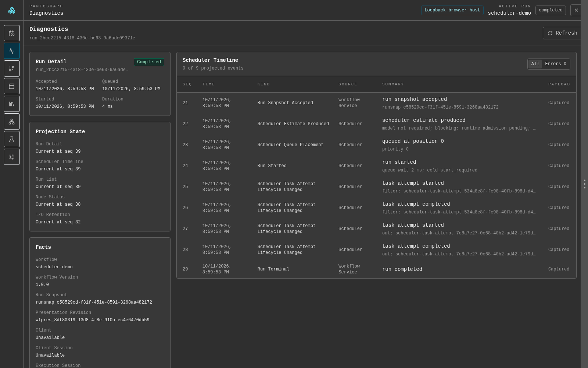The width and height of the screenshot is (588, 368).
Task: Select the Run Started event kind
Action: 272,166
